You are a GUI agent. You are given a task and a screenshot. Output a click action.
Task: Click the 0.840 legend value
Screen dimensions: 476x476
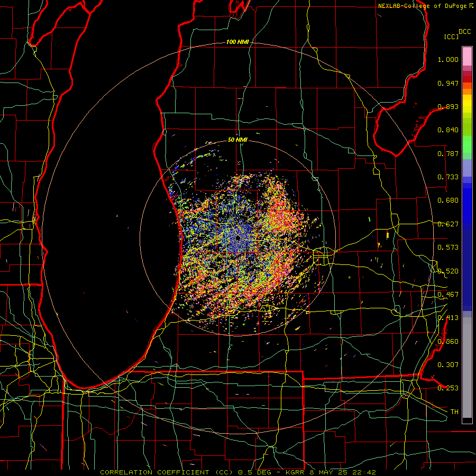[448, 130]
